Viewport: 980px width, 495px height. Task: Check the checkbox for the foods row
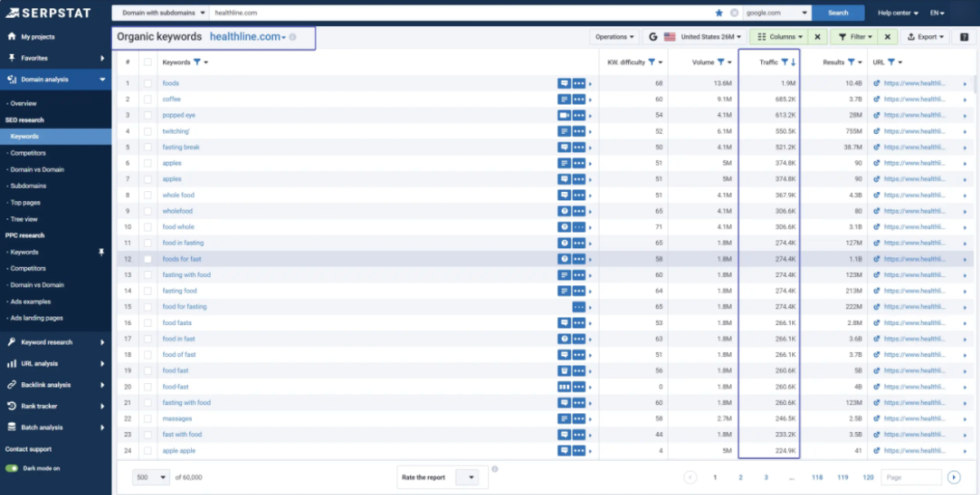click(x=147, y=83)
